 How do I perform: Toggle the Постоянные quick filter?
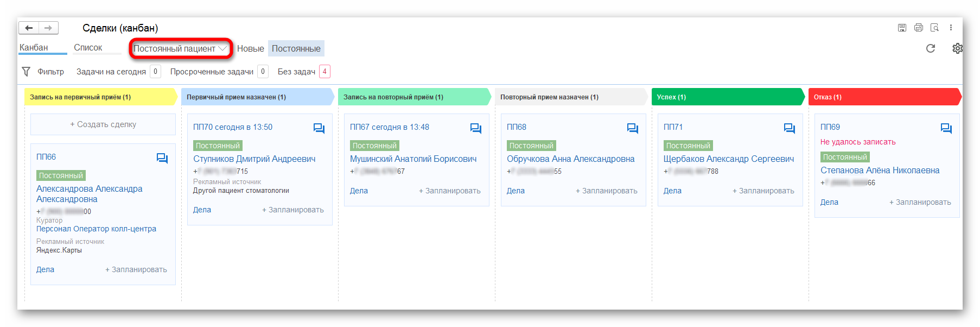coord(296,48)
